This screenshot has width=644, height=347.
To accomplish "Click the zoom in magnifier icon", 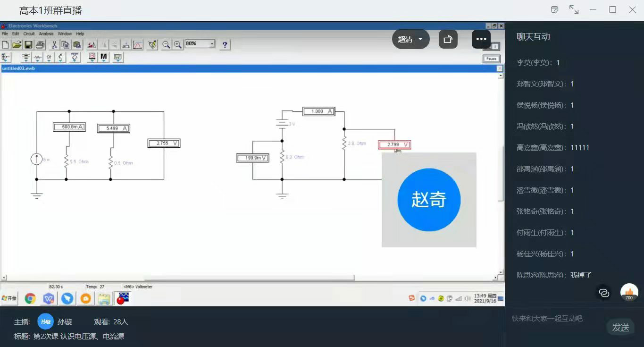I will click(x=177, y=44).
